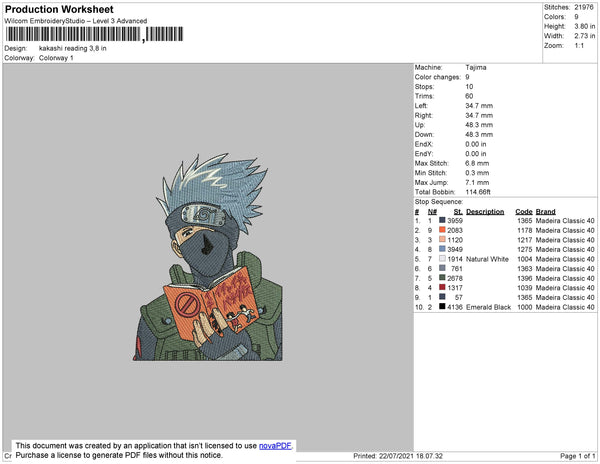Select the grey-blue 1363 thread swatch
The image size is (600, 464).
442,268
